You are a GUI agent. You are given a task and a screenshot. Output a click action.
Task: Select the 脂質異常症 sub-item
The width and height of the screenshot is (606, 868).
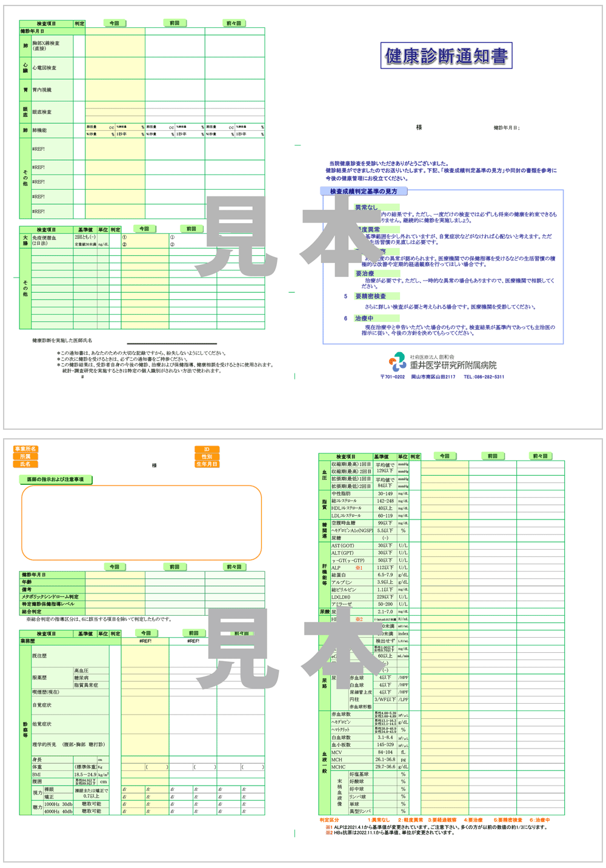[86, 685]
